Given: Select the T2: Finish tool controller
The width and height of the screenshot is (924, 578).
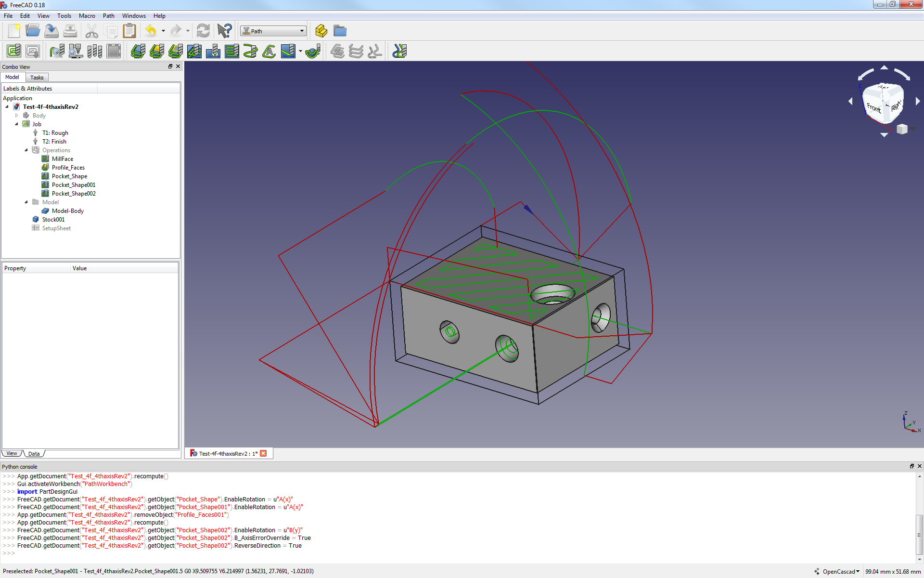Looking at the screenshot, I should click(x=54, y=142).
